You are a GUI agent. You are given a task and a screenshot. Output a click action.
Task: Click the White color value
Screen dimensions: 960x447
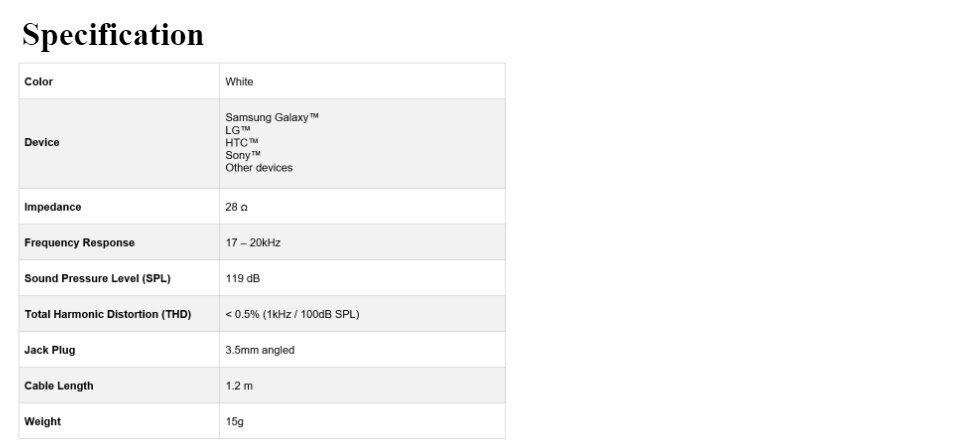(239, 81)
